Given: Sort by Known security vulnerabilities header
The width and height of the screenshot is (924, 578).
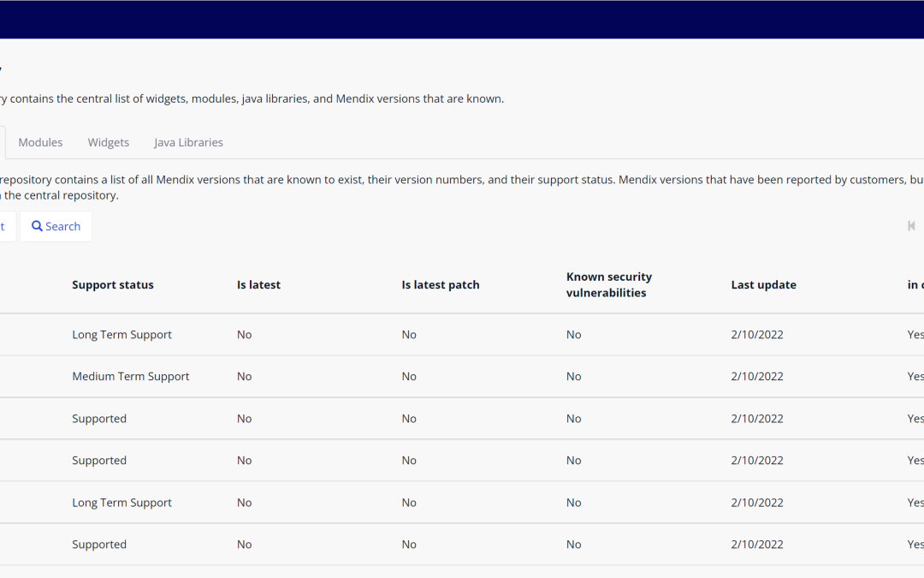Looking at the screenshot, I should point(609,285).
